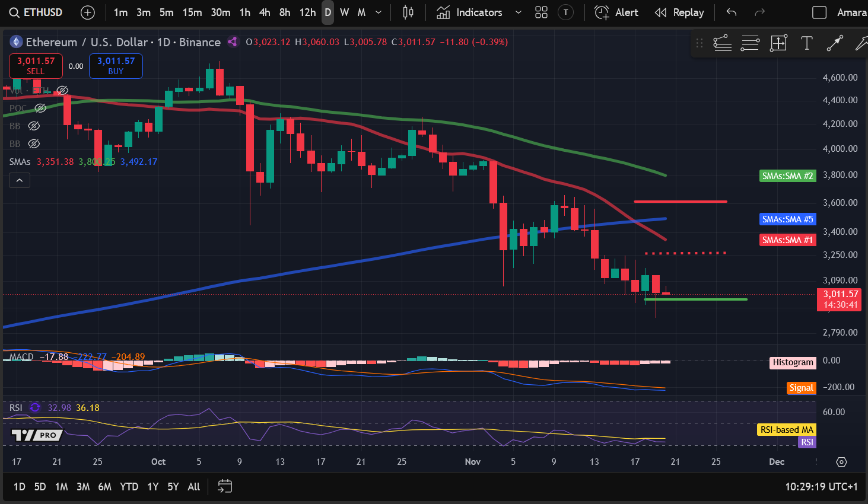The image size is (868, 504).
Task: Select the Arrow drawing tool
Action: point(835,43)
